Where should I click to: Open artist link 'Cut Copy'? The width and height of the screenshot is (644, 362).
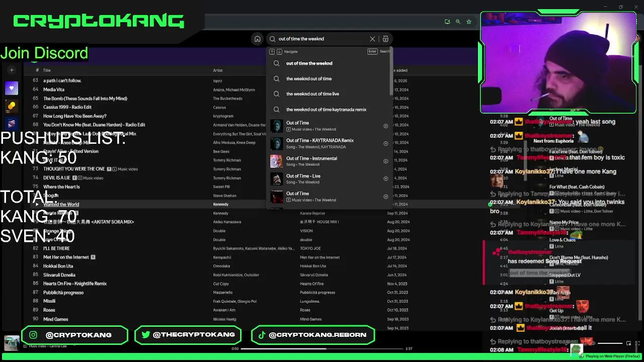[x=221, y=284]
